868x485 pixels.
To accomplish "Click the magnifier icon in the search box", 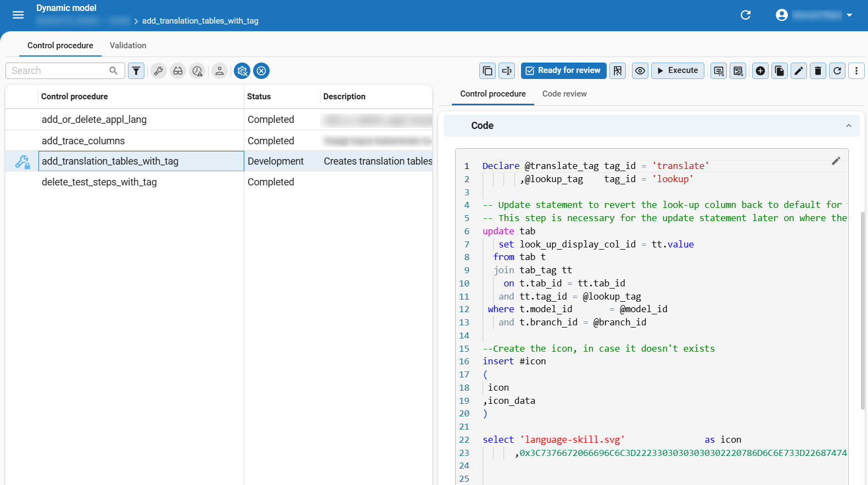I will (x=113, y=71).
